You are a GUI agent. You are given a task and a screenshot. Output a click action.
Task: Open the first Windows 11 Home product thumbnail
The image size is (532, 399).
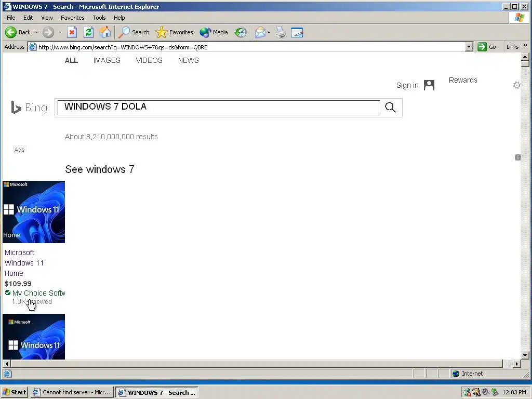click(34, 212)
